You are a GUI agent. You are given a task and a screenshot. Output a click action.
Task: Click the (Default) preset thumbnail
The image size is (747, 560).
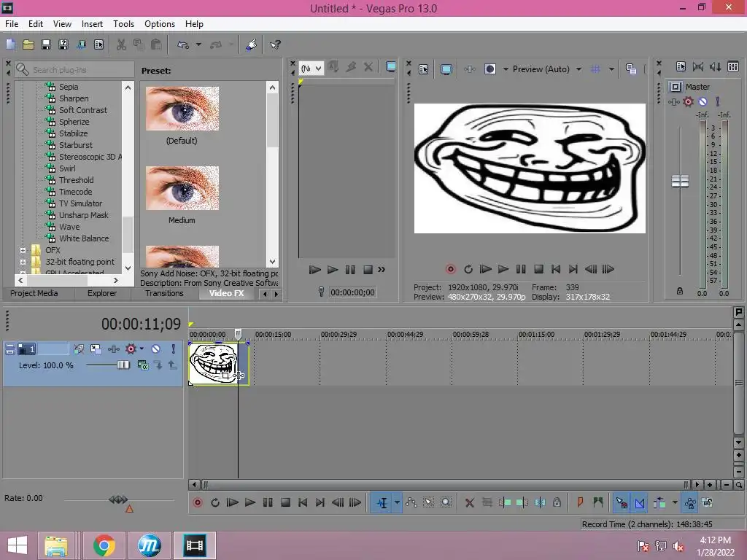pyautogui.click(x=182, y=109)
